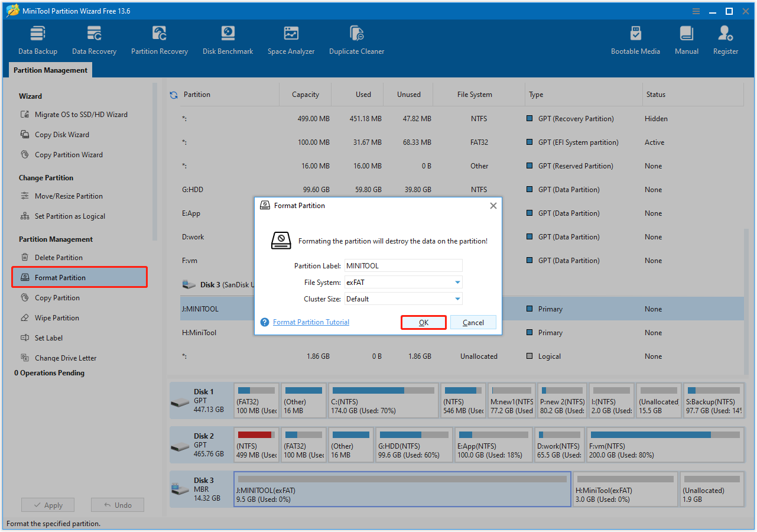757x532 pixels.
Task: Open Space Analyzer
Action: pyautogui.click(x=291, y=39)
